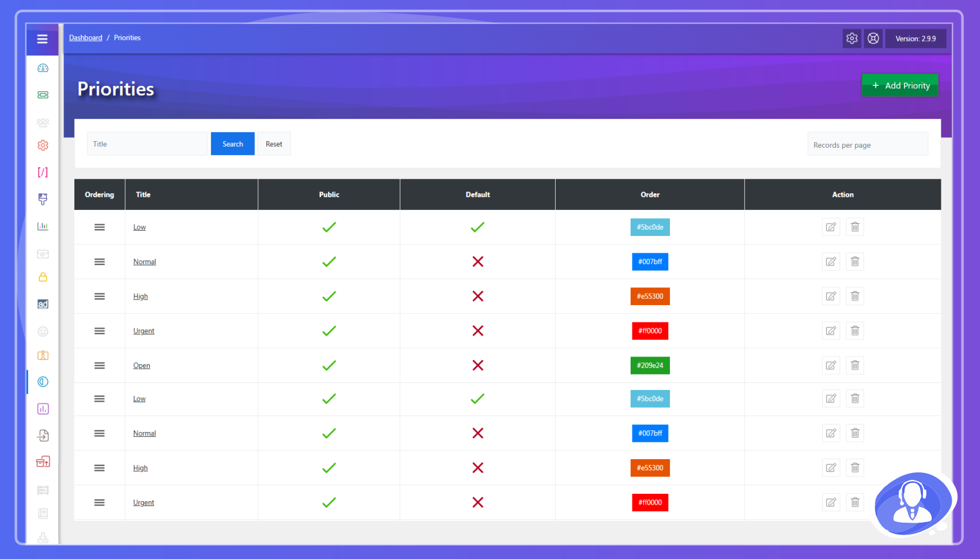This screenshot has height=559, width=980.
Task: Open the Records per page dropdown
Action: [868, 144]
